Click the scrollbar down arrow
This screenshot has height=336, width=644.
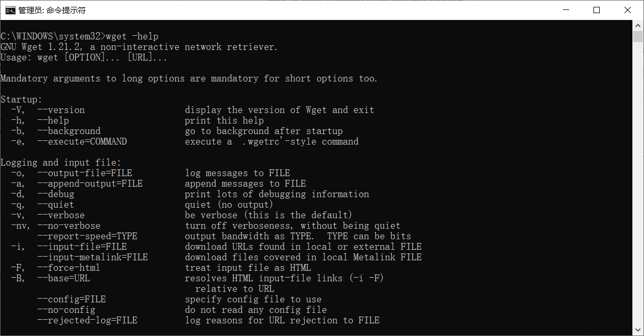point(638,331)
